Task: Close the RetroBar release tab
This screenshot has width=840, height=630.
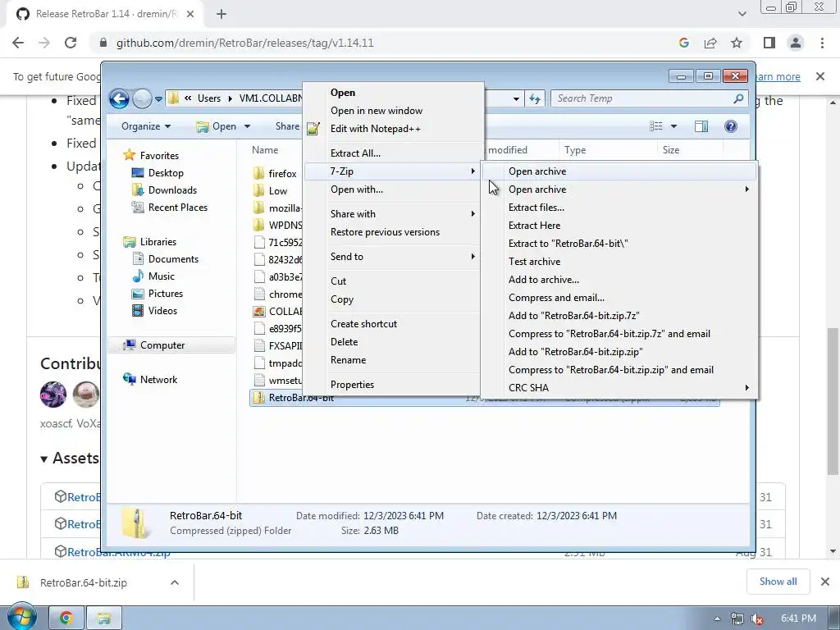Action: pos(190,14)
